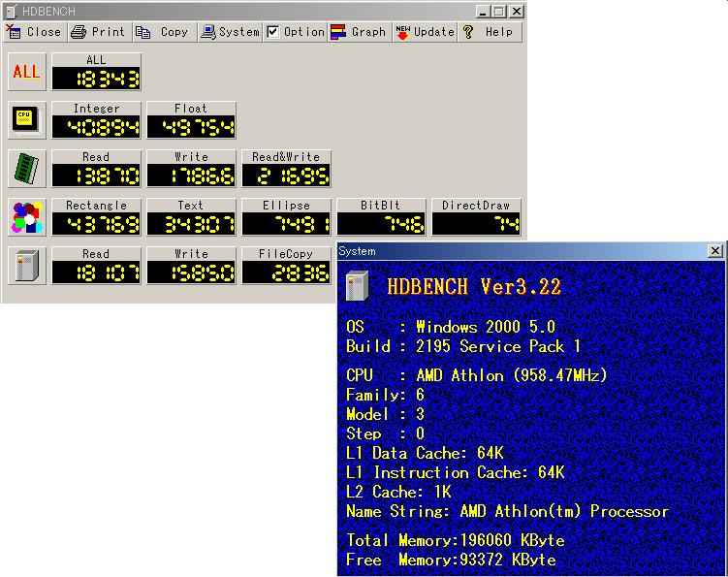Viewport: 728px width, 577px height.
Task: Click the hard disk benchmark icon
Action: pos(27,266)
